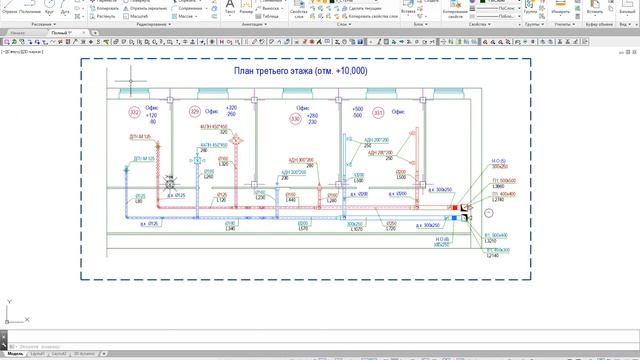
Task: Expand the Свойства (Properties) panel
Action: 479,24
